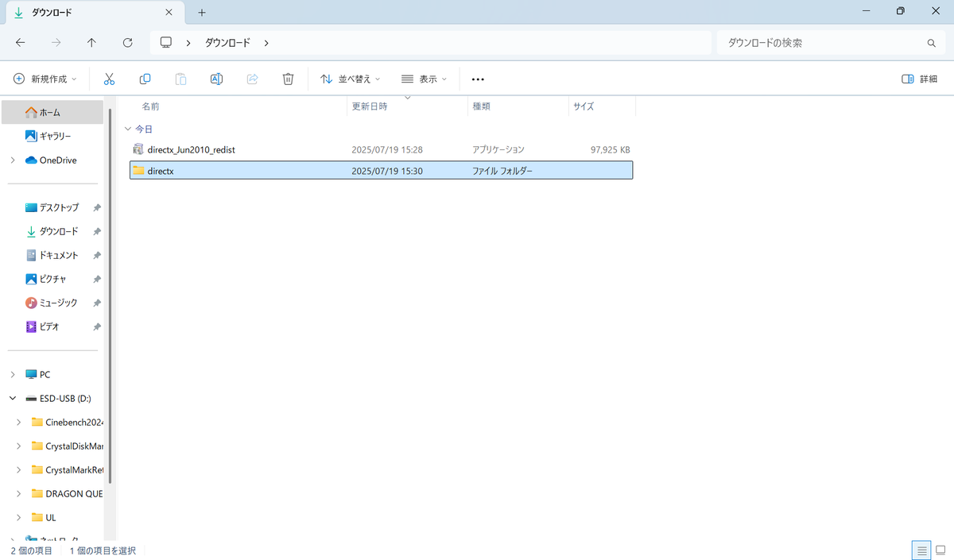The width and height of the screenshot is (954, 560).
Task: Expand the CrystalDiskMark folder tree node
Action: tap(18, 446)
